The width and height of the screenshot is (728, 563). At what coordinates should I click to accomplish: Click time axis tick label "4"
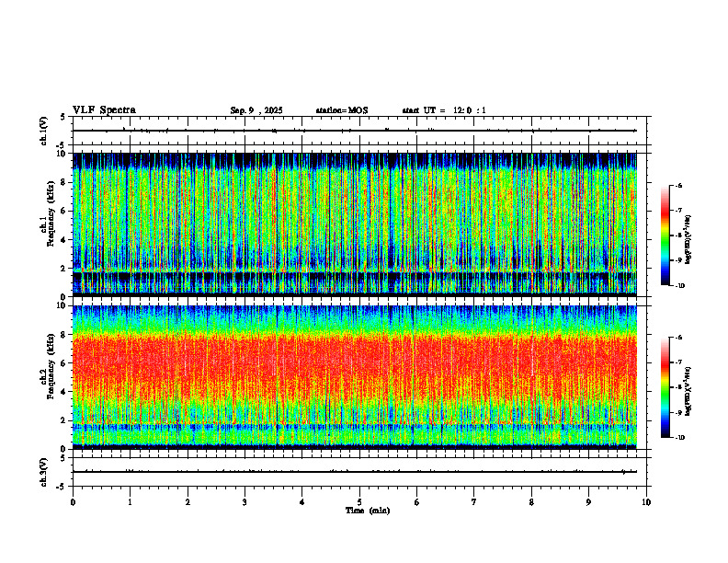click(x=302, y=502)
